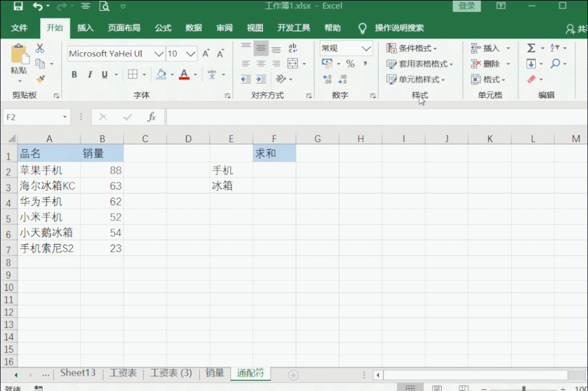Switch to Page Layout view icon
Screen dimensions: 588x391
pyautogui.click(x=437, y=388)
